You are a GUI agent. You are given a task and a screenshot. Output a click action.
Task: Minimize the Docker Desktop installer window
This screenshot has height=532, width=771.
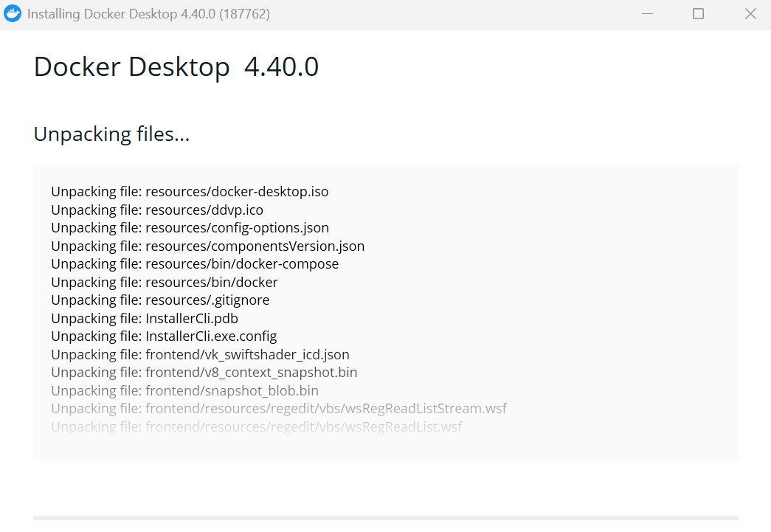pyautogui.click(x=648, y=14)
